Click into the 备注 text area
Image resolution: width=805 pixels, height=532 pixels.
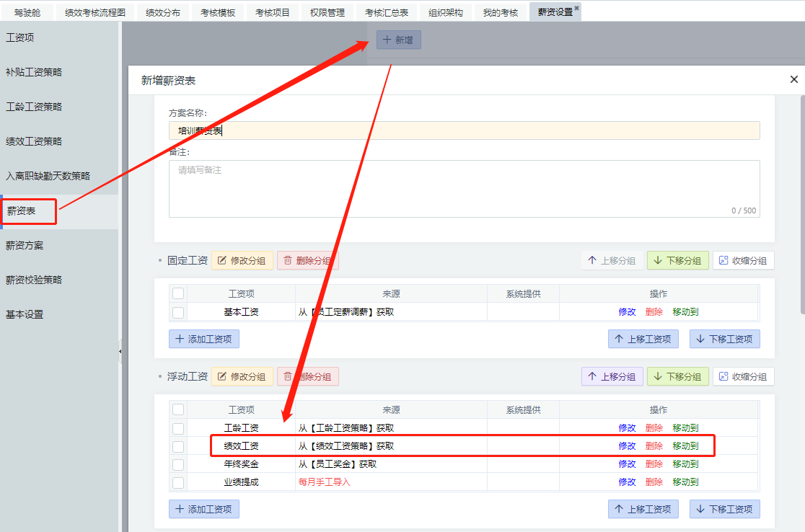point(464,189)
